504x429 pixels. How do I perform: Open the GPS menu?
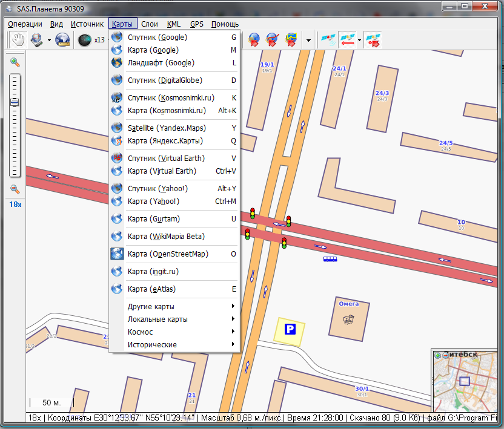pos(197,24)
